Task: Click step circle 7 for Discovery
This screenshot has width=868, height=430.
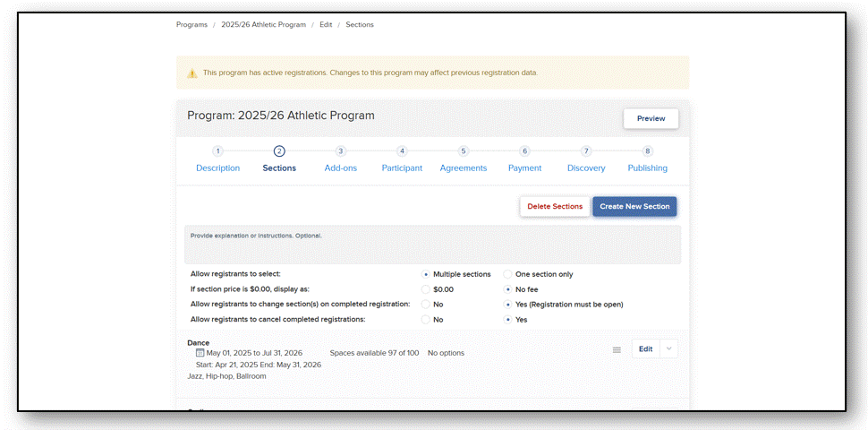Action: 586,151
